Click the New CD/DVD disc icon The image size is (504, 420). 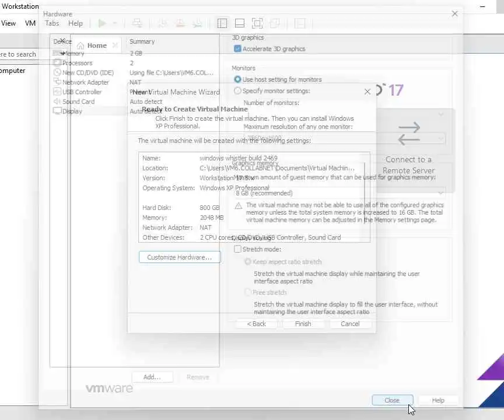click(x=57, y=72)
